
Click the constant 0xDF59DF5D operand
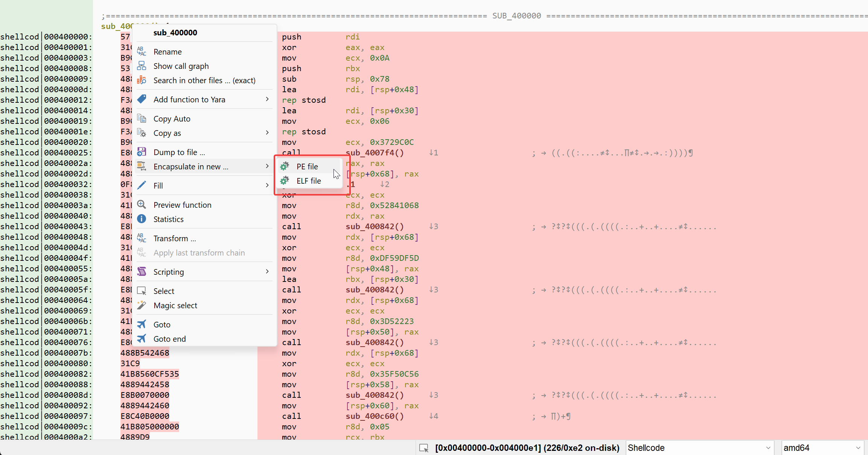click(x=394, y=258)
